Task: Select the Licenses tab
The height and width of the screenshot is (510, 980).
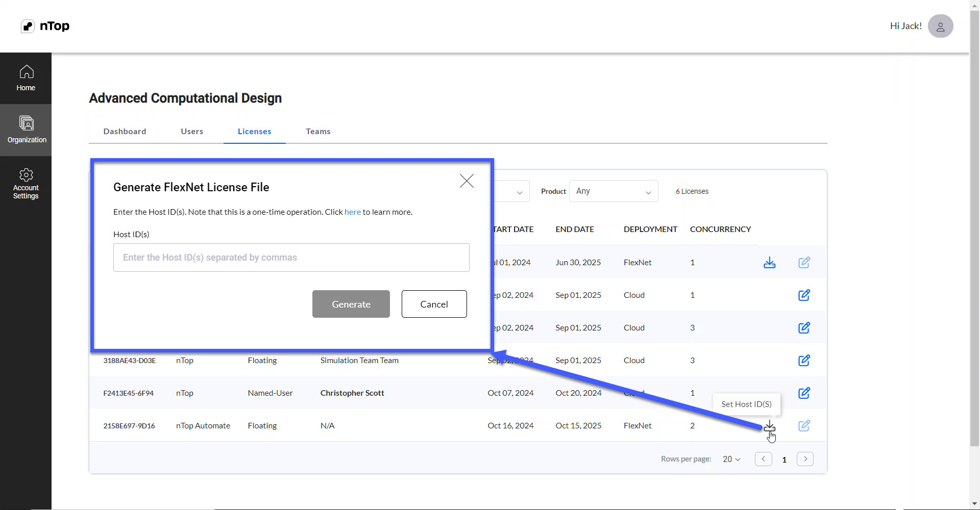Action: click(x=254, y=132)
